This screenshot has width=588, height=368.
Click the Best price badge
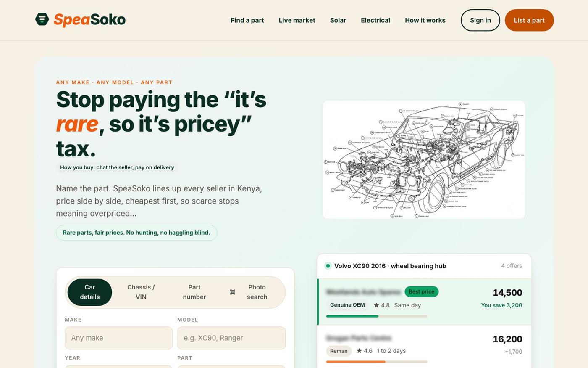click(421, 291)
